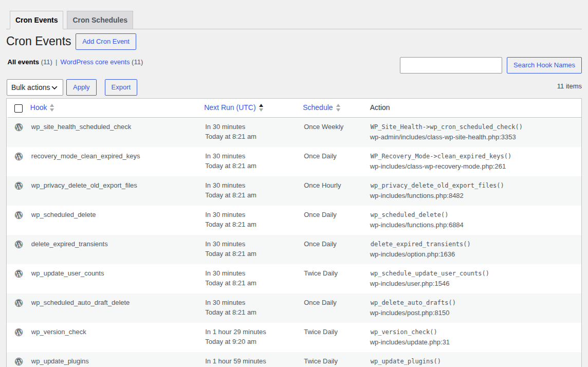Click WordPress icon beside wp_scheduled_auto_draft_delete
Screen dimensions: 588x367
coord(19,303)
